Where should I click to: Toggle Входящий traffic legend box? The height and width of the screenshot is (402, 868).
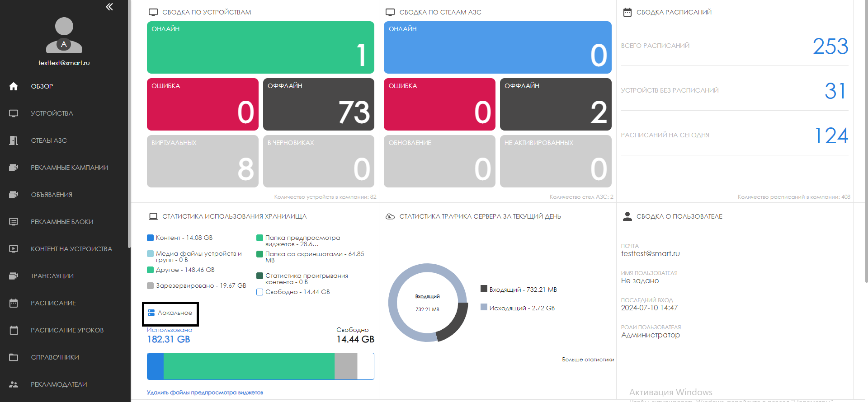point(484,289)
